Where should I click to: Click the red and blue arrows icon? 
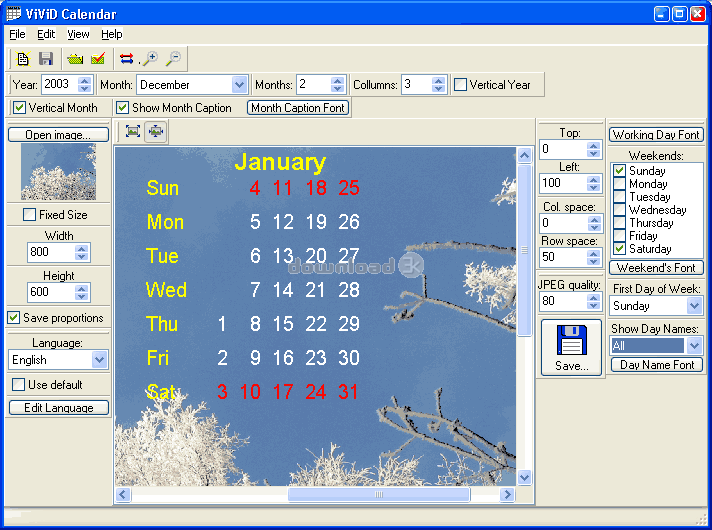point(127,59)
